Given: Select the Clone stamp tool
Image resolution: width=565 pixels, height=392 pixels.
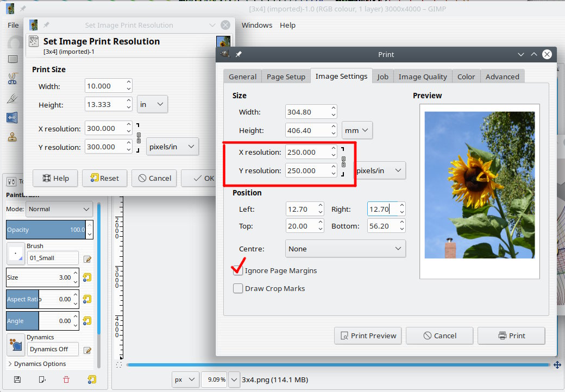Looking at the screenshot, I should pyautogui.click(x=12, y=137).
